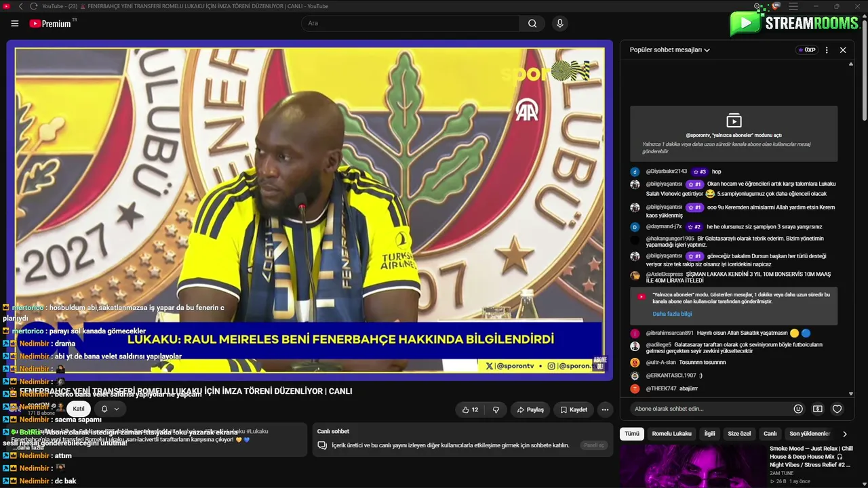868x488 pixels.
Task: Click the chat scrollbar up arrow
Action: pyautogui.click(x=851, y=64)
